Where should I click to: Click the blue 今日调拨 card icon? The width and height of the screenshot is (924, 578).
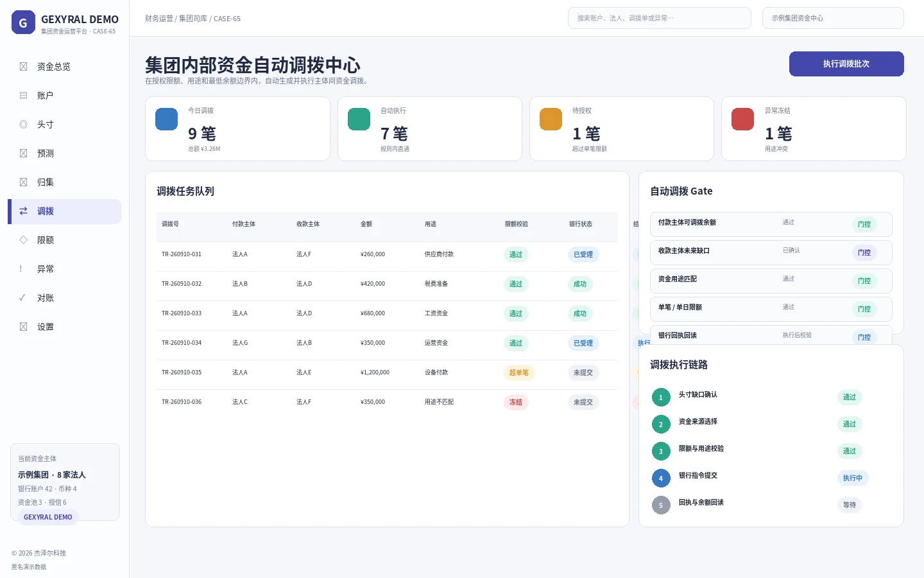tap(167, 119)
